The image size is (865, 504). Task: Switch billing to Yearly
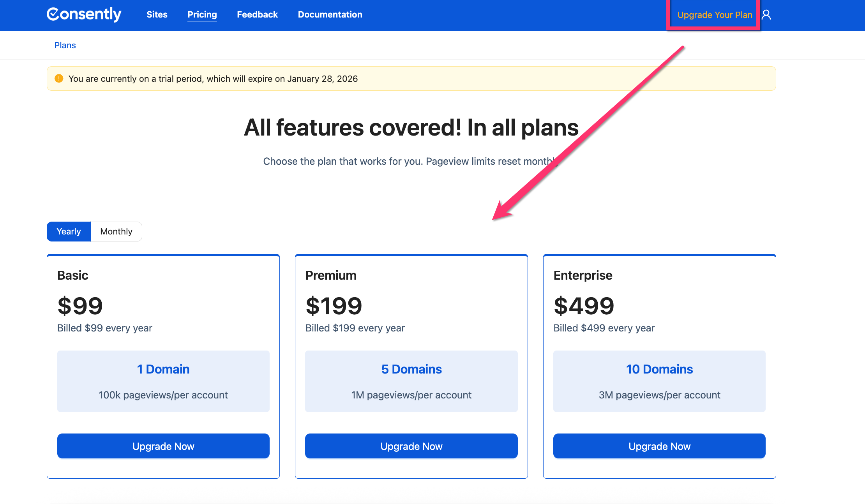[69, 231]
